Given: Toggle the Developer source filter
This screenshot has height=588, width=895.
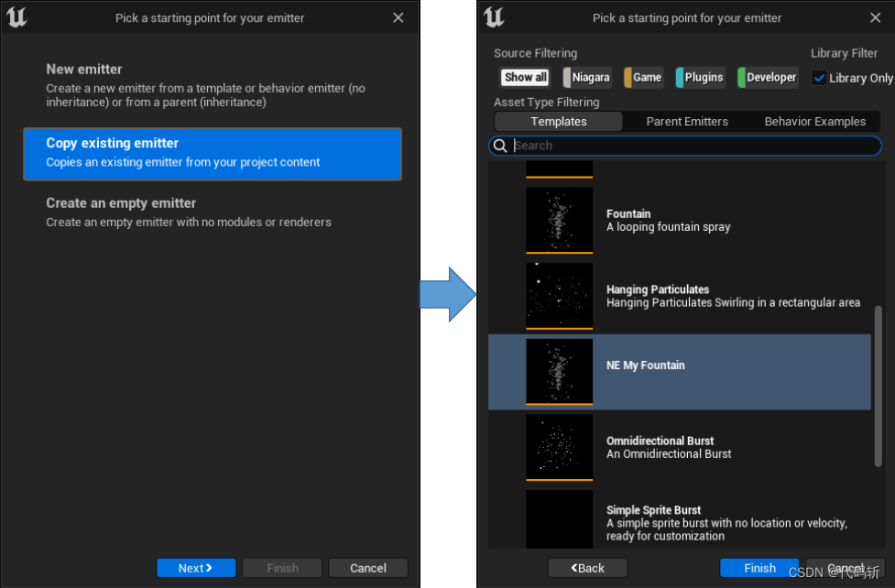Looking at the screenshot, I should tap(768, 77).
